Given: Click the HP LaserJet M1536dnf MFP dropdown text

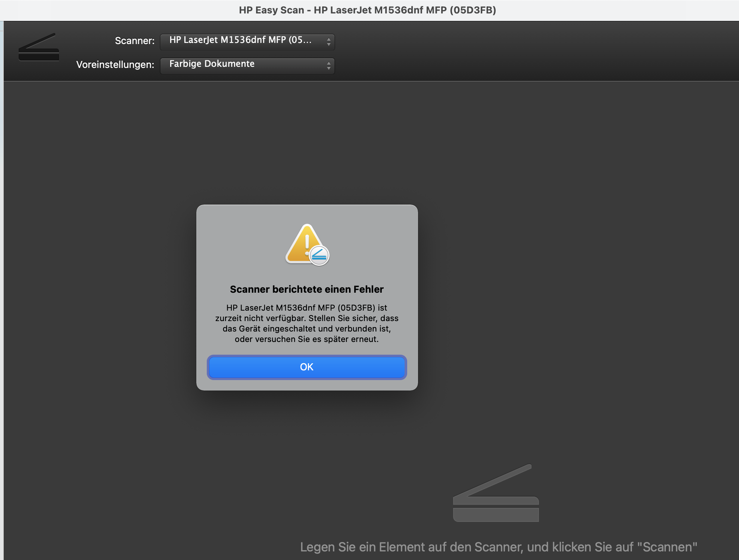Looking at the screenshot, I should (241, 41).
